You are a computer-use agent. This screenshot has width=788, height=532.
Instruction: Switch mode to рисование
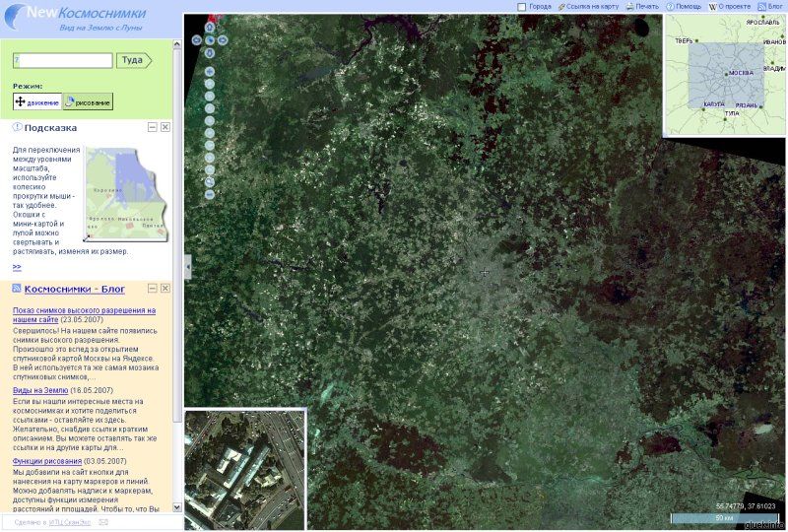pos(88,101)
